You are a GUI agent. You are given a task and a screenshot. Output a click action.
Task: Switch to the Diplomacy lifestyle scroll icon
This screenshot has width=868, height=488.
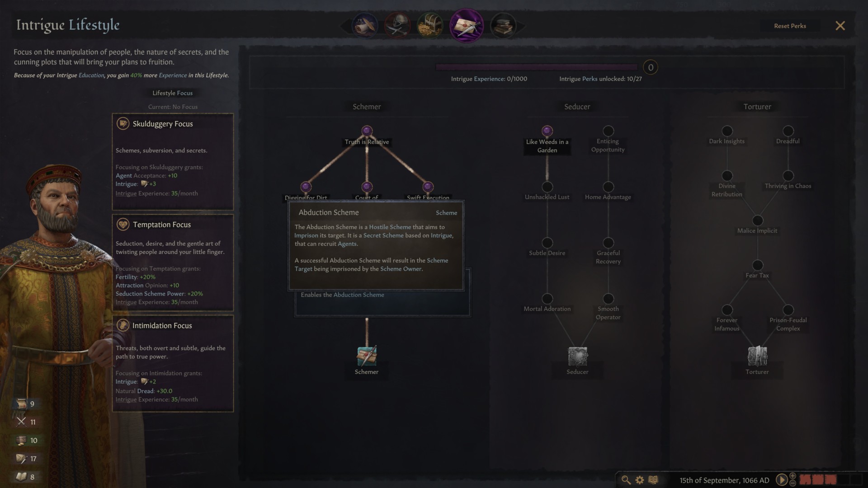coord(365,26)
